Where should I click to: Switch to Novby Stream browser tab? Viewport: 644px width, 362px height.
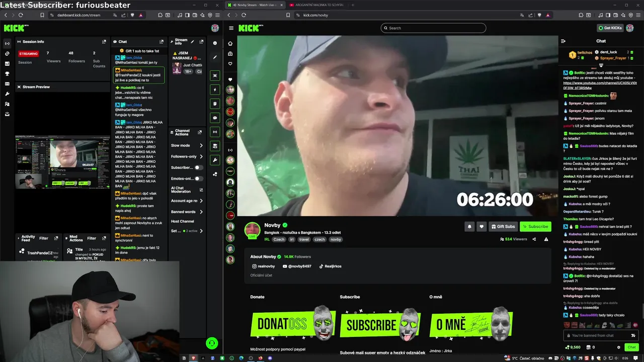(x=255, y=5)
